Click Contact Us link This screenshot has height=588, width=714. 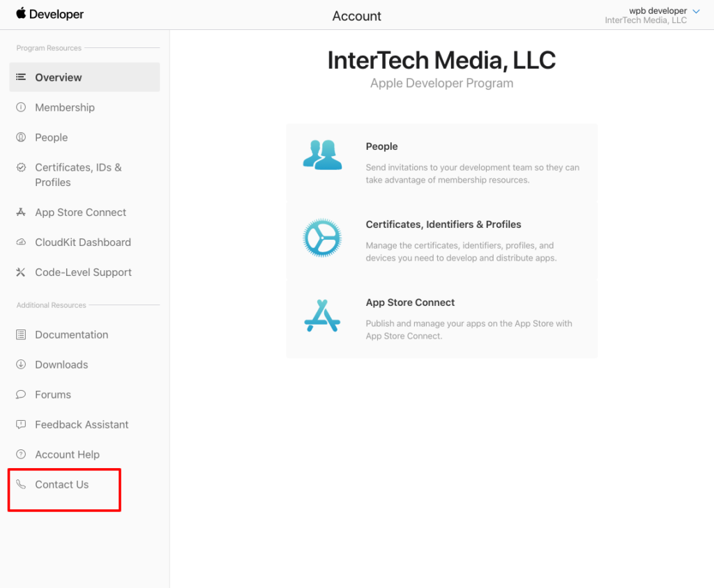click(x=62, y=484)
